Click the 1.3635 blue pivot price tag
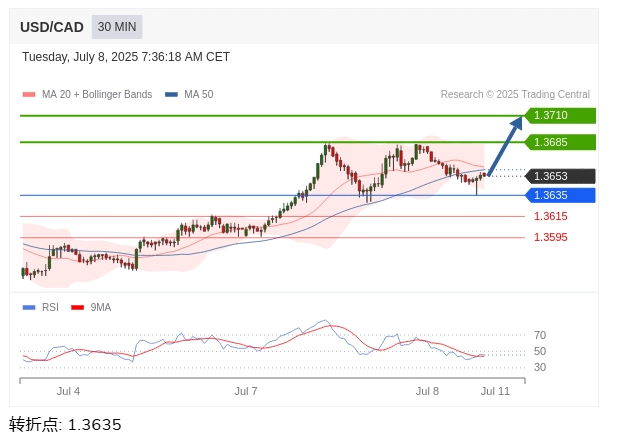The image size is (636, 441). pyautogui.click(x=560, y=196)
